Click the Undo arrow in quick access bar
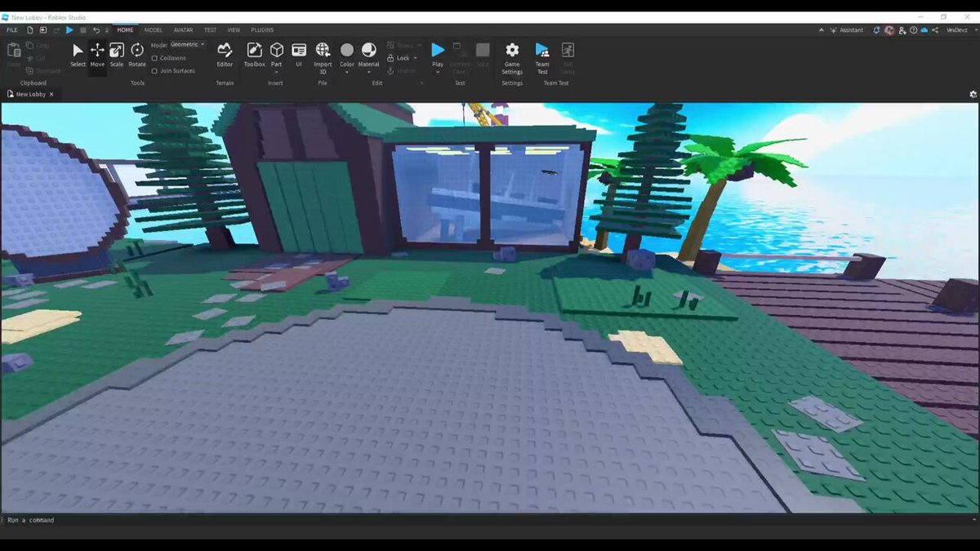This screenshot has height=551, width=980. pos(96,30)
